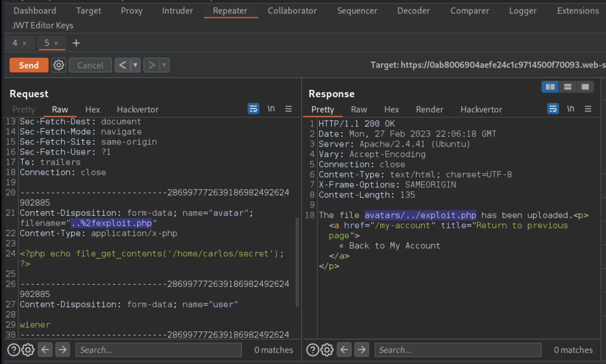
Task: Go to previous Response search match
Action: [344, 350]
